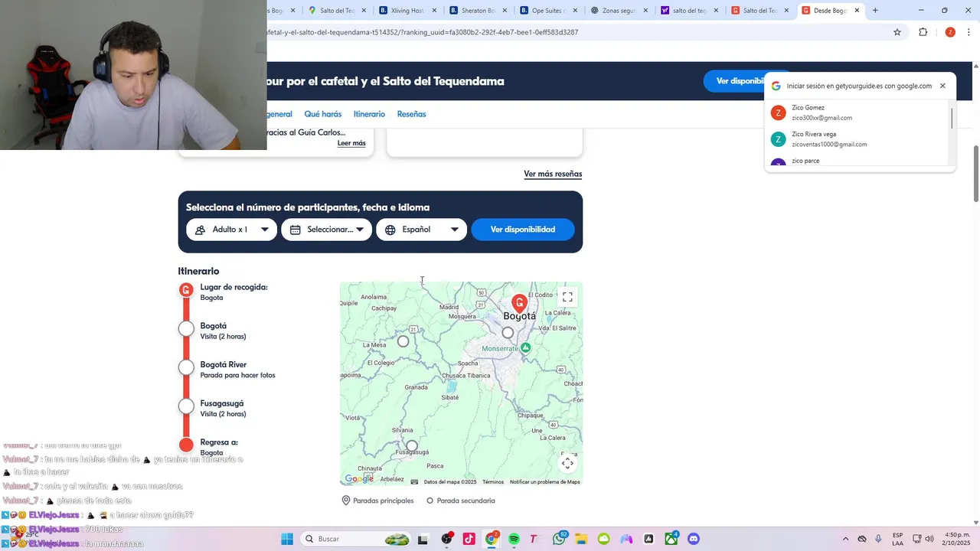Open TikTok from the taskbar

pos(469,539)
